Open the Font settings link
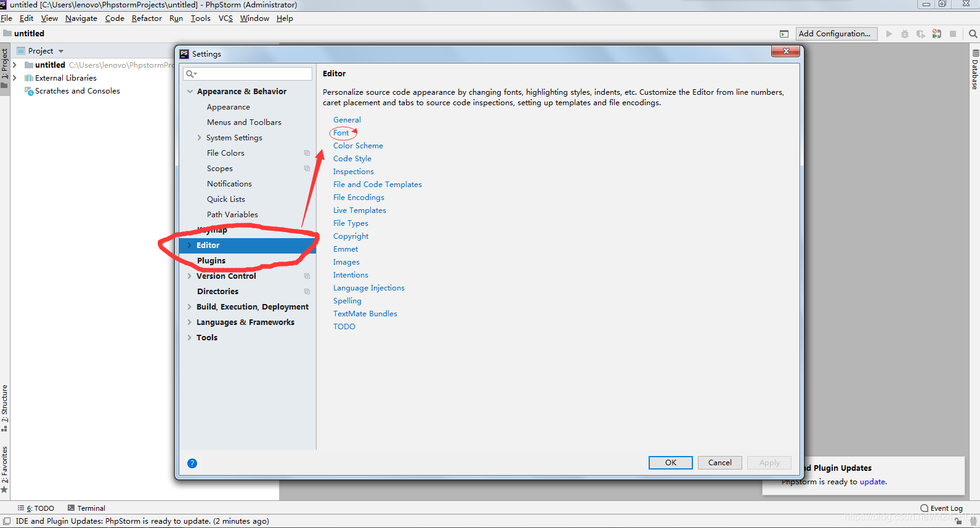This screenshot has width=980, height=528. 341,133
